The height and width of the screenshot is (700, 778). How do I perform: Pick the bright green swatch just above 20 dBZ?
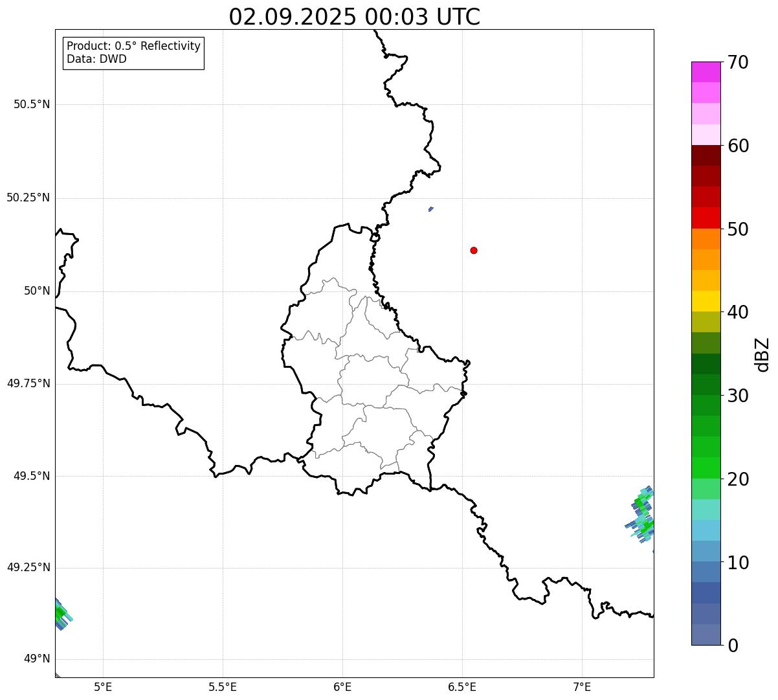tap(706, 468)
